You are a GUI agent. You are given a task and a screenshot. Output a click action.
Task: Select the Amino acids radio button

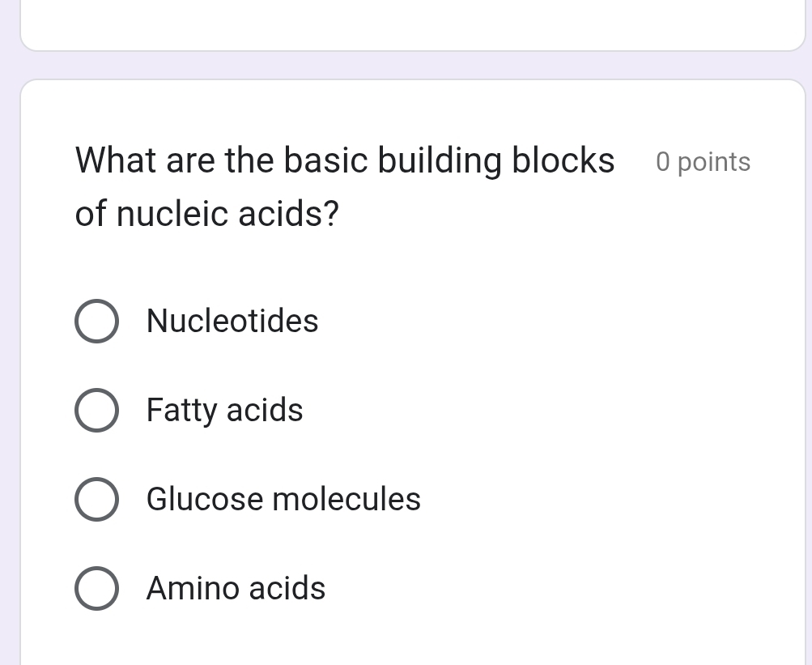(x=96, y=588)
